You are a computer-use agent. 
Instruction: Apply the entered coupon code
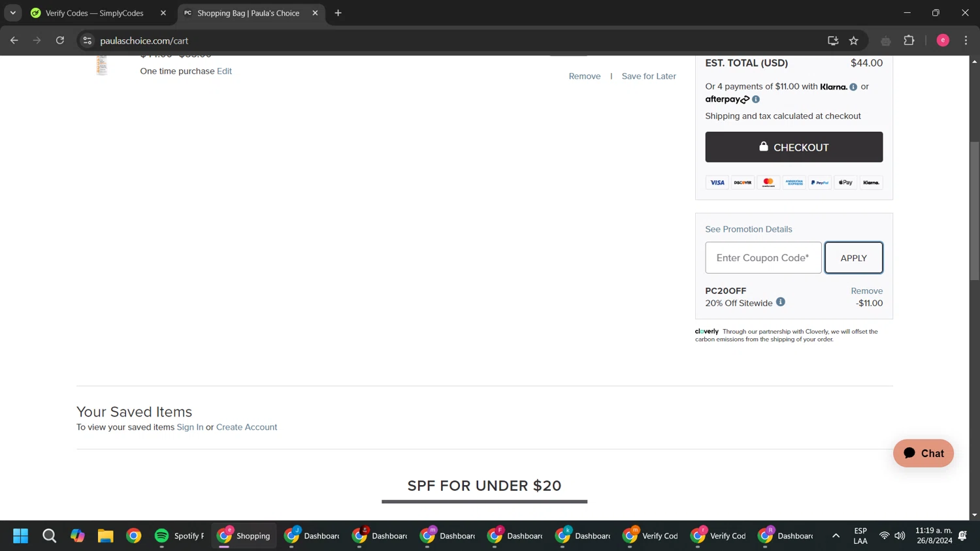coord(853,258)
